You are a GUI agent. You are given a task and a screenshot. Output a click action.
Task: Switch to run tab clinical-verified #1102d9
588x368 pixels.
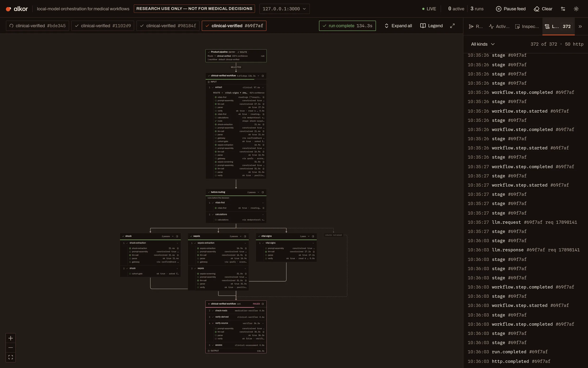103,26
